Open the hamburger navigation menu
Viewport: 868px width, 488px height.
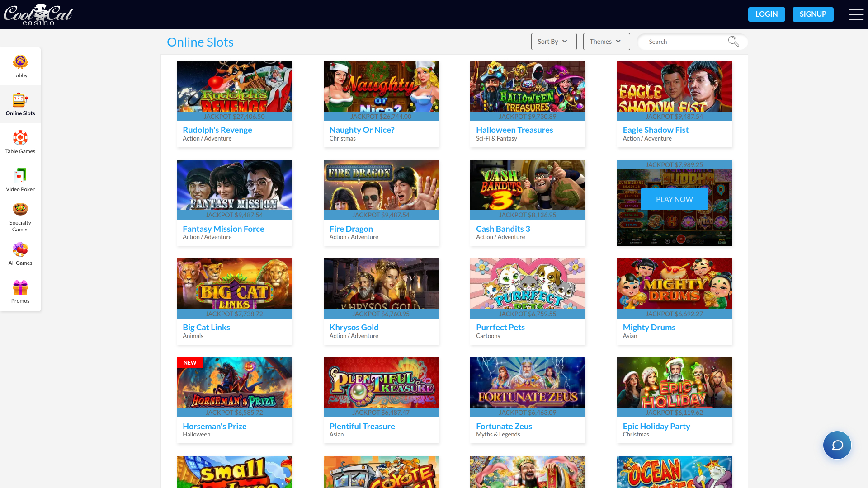tap(856, 14)
